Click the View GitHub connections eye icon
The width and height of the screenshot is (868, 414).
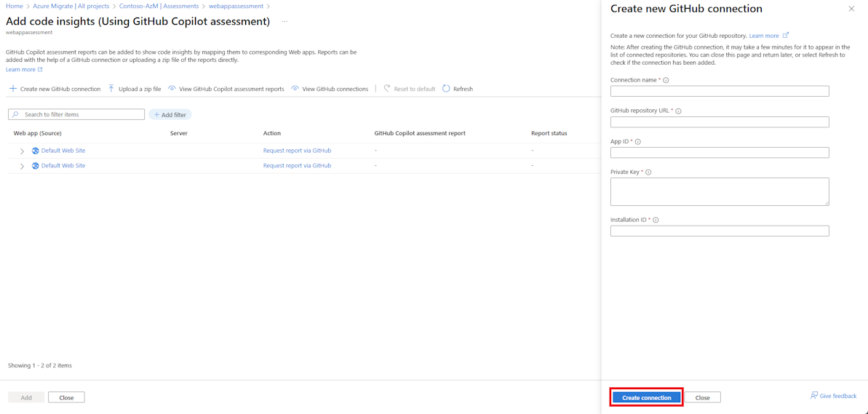point(295,89)
